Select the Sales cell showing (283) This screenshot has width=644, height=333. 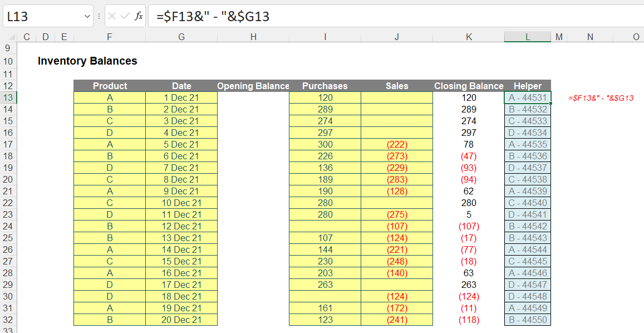(x=397, y=179)
